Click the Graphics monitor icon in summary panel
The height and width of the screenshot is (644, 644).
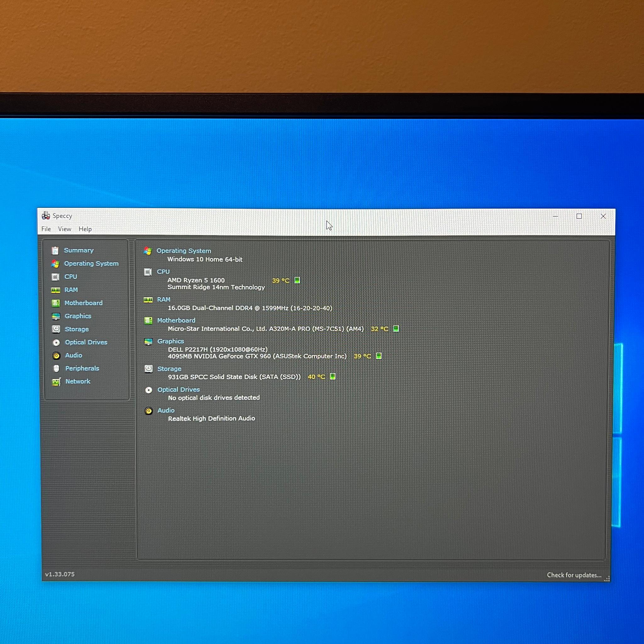click(148, 341)
